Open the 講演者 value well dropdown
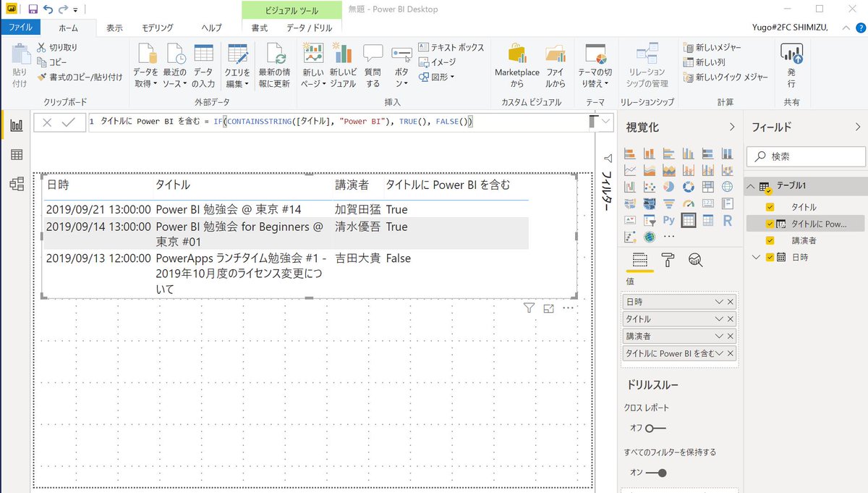 click(x=718, y=337)
